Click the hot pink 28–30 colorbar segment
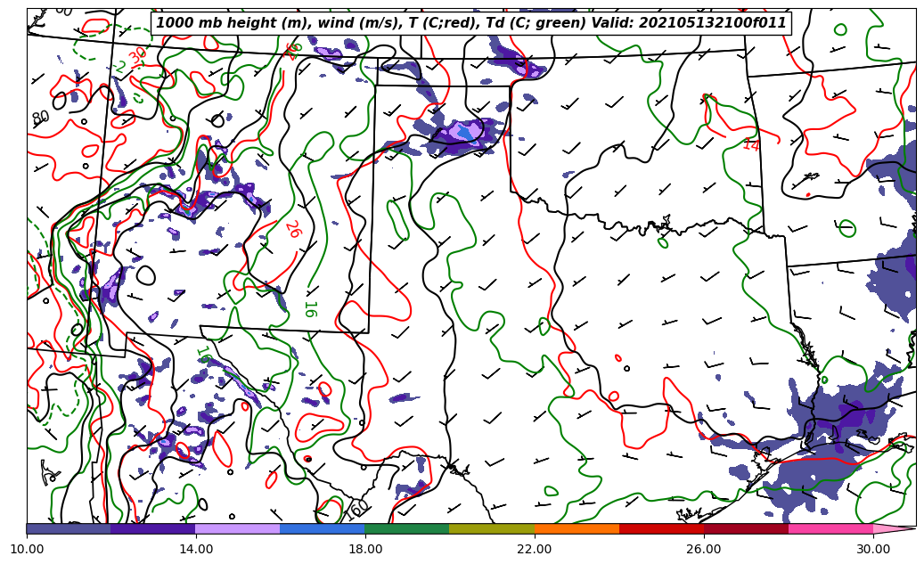Image resolution: width=924 pixels, height=564 pixels. [830, 528]
